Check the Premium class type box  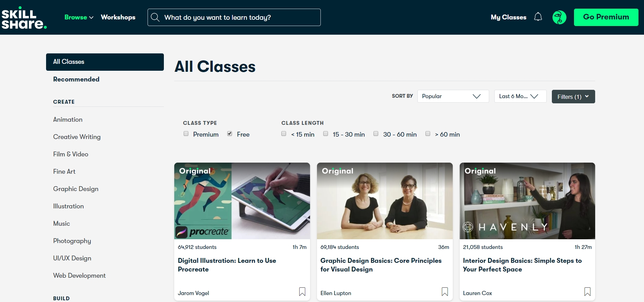coord(186,134)
